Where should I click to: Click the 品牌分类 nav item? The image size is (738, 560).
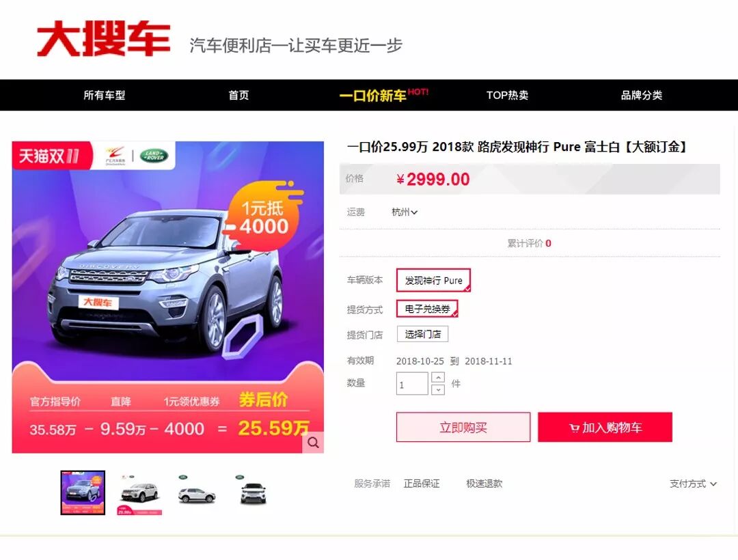[x=642, y=96]
